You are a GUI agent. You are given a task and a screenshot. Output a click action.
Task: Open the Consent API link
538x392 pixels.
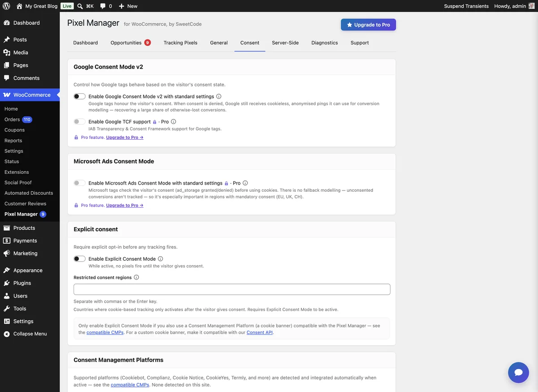coord(260,332)
